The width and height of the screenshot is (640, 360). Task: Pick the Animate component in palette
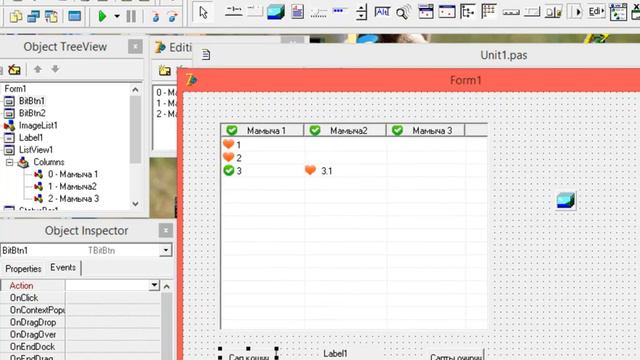(x=403, y=13)
